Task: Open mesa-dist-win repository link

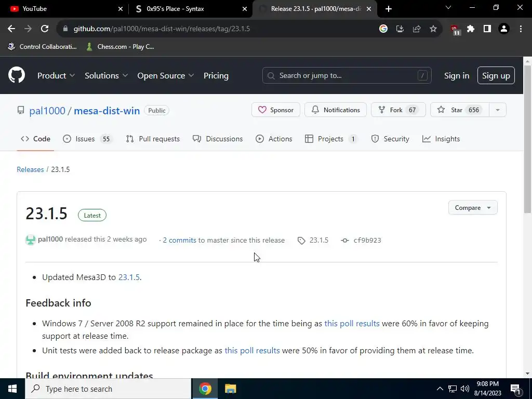Action: tap(107, 111)
